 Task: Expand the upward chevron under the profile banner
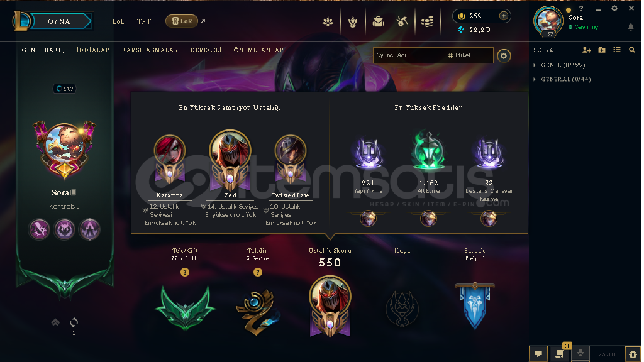click(x=55, y=322)
